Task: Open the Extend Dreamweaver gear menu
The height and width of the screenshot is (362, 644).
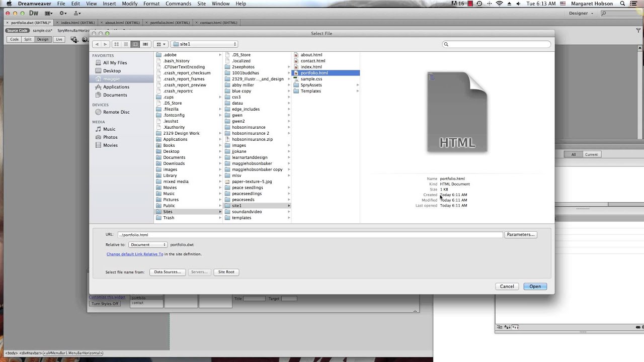Action: pyautogui.click(x=63, y=13)
